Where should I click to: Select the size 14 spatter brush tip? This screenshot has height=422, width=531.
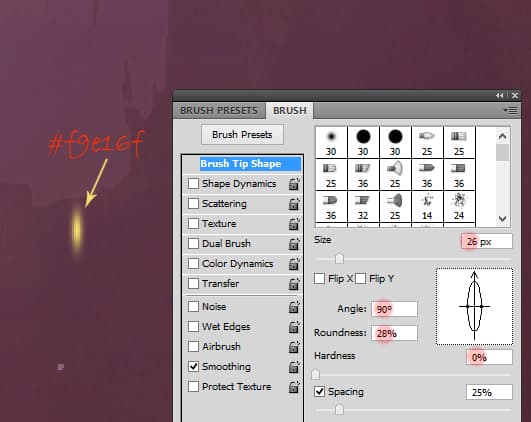(427, 206)
